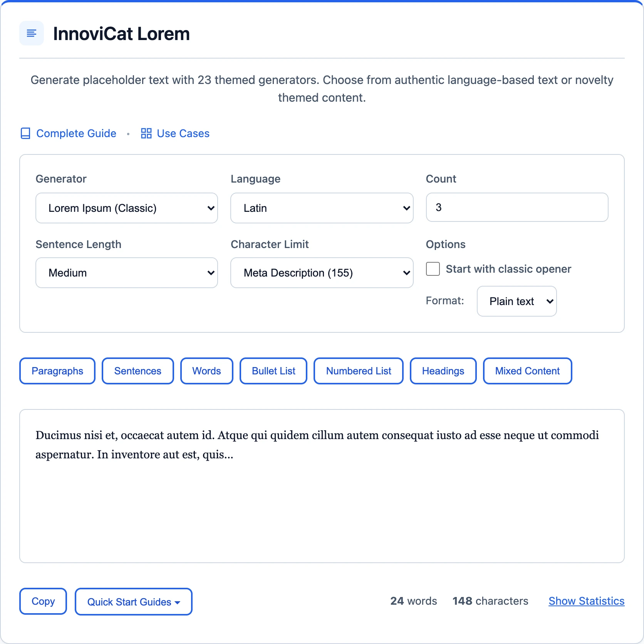644x644 pixels.
Task: Enable Start with classic opener checkbox
Action: [x=433, y=269]
